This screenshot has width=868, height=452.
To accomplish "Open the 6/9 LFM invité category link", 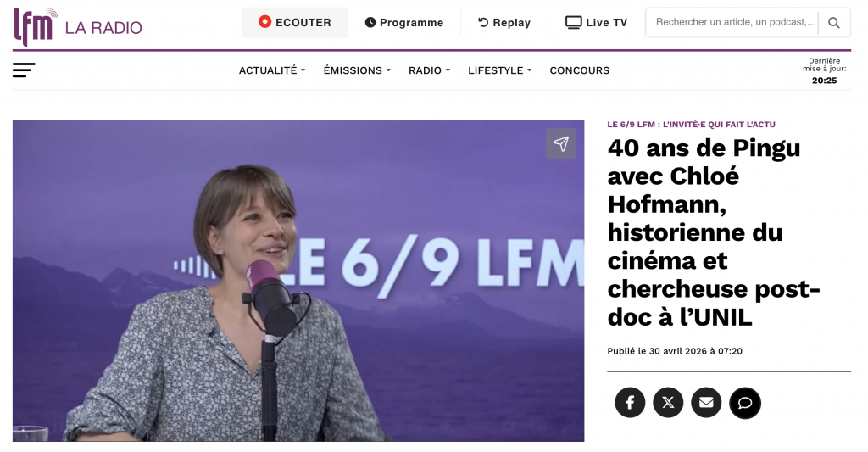I will click(692, 125).
